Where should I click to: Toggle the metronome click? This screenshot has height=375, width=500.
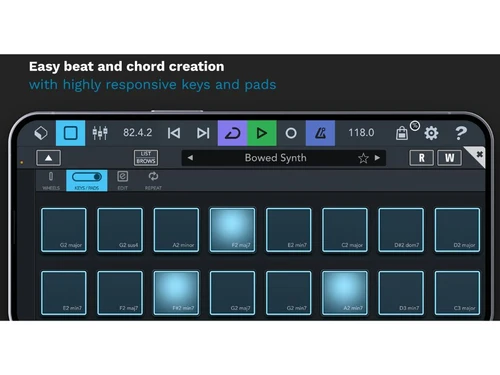(320, 133)
